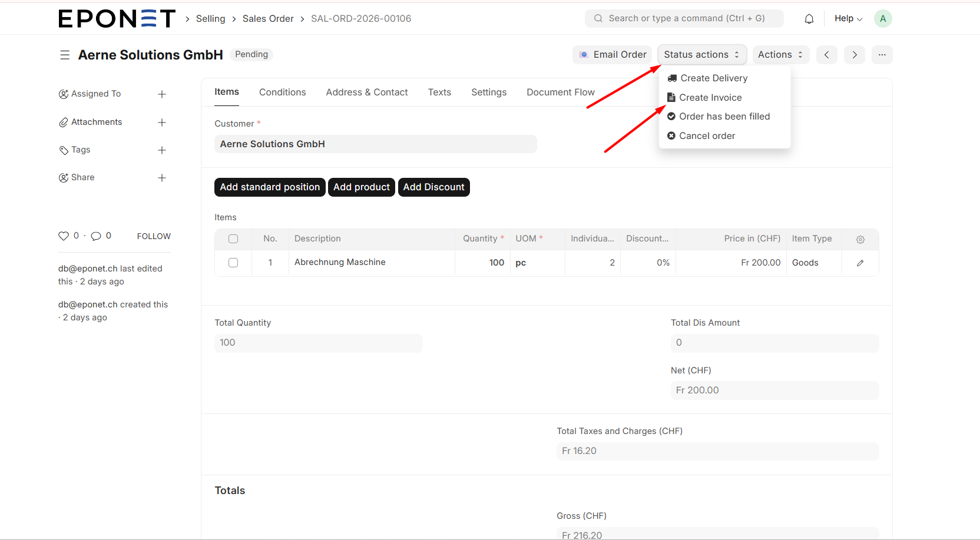The width and height of the screenshot is (980, 540).
Task: Click the Add product button
Action: tap(361, 187)
